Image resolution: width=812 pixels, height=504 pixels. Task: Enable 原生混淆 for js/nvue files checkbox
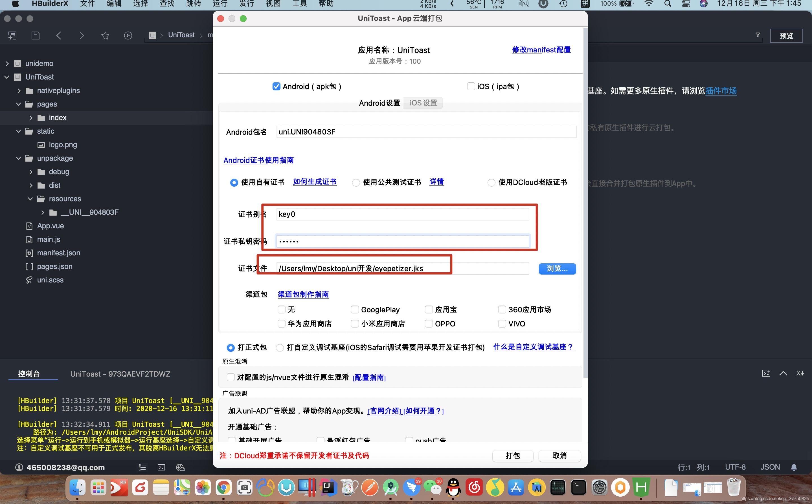[231, 377]
